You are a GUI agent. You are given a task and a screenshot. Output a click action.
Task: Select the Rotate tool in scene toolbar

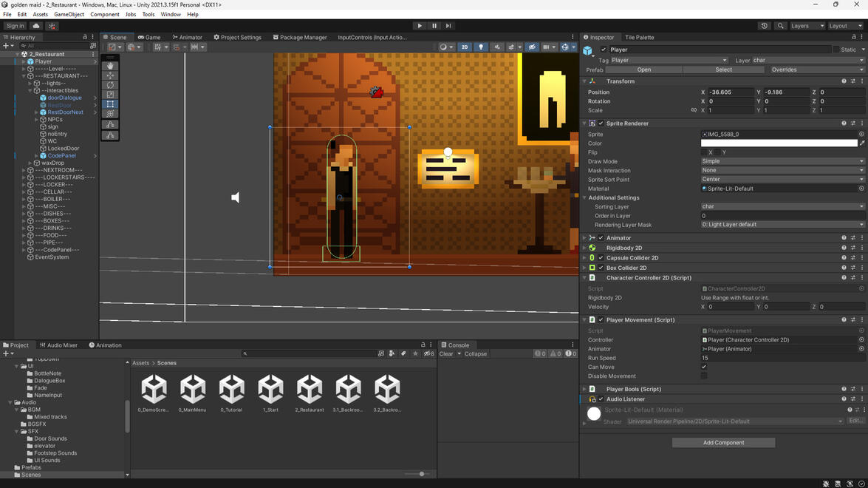(x=110, y=85)
